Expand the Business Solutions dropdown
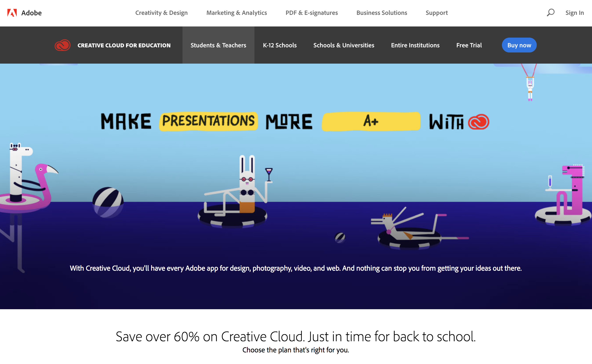 pos(381,12)
